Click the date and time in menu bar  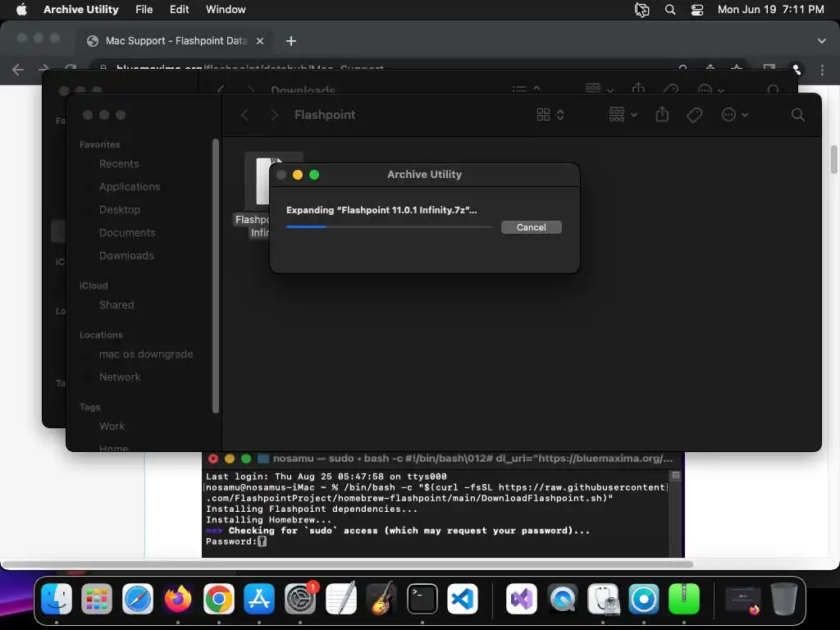tap(770, 9)
